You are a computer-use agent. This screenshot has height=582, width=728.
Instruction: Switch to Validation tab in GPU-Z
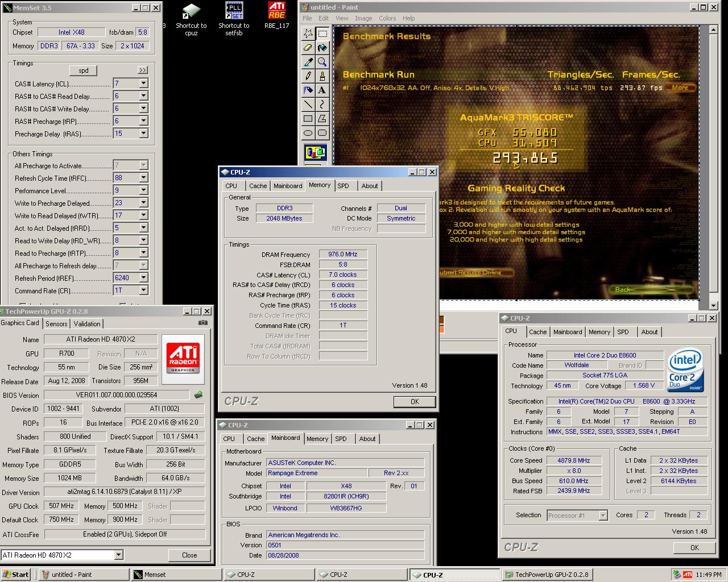click(x=87, y=323)
